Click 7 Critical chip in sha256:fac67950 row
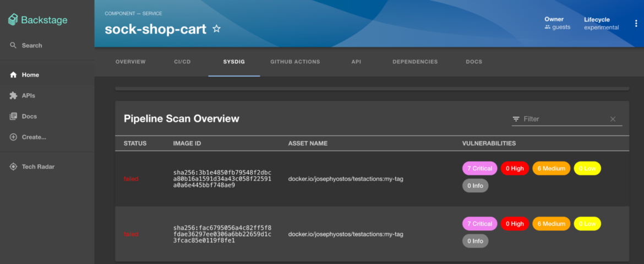The height and width of the screenshot is (264, 644). [480, 224]
